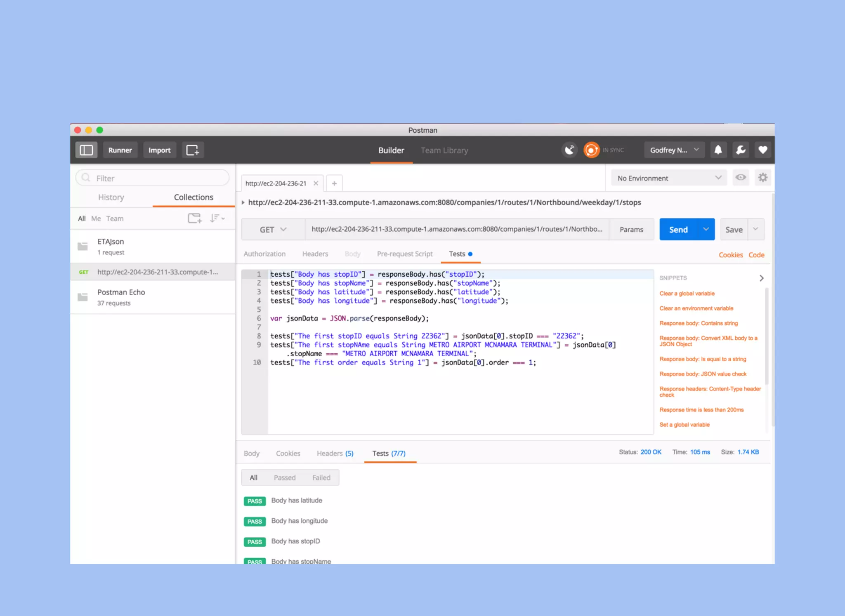Image resolution: width=845 pixels, height=616 pixels.
Task: Open the notifications bell
Action: 718,150
